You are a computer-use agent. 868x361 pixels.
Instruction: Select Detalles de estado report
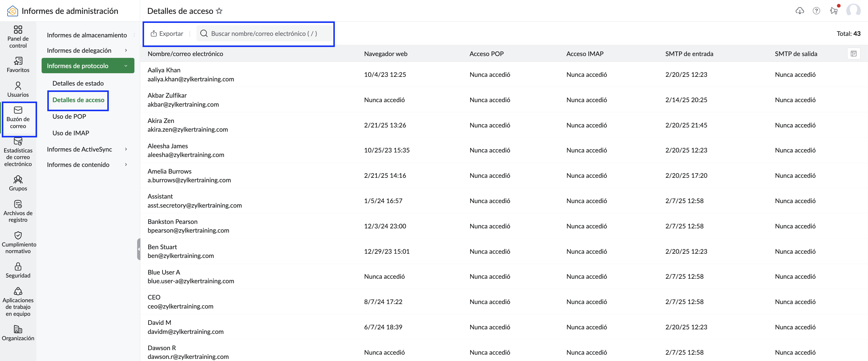coord(78,83)
